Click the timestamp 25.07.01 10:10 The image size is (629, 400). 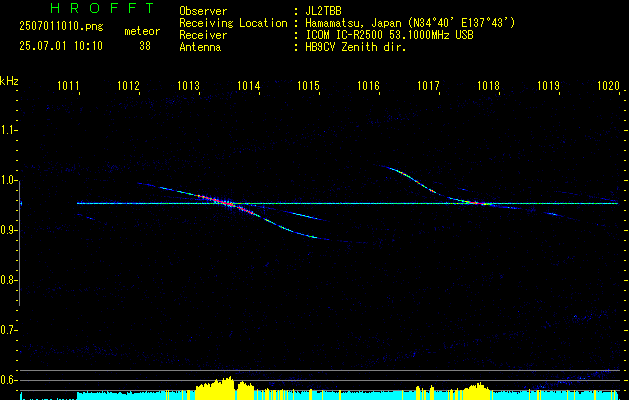61,46
